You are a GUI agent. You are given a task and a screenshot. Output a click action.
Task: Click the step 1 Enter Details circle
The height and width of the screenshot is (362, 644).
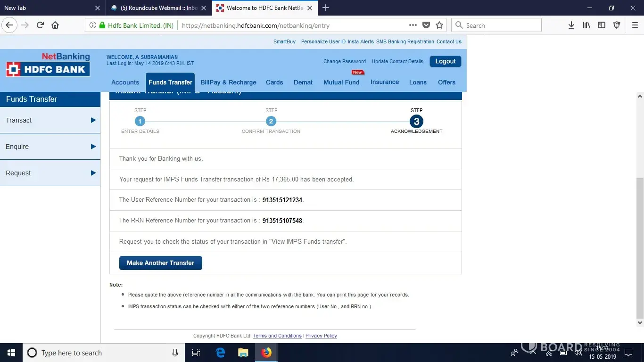pos(140,121)
